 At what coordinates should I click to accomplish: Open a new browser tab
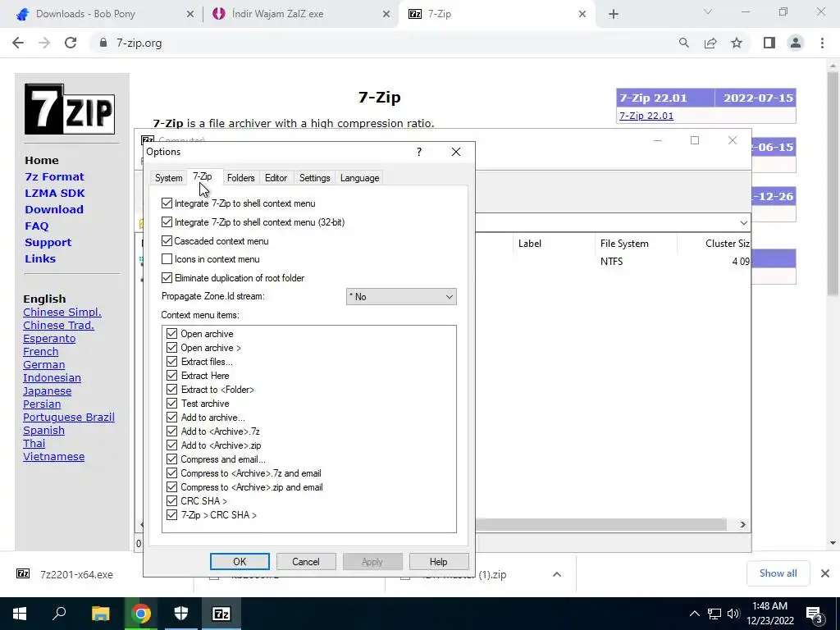pyautogui.click(x=614, y=14)
